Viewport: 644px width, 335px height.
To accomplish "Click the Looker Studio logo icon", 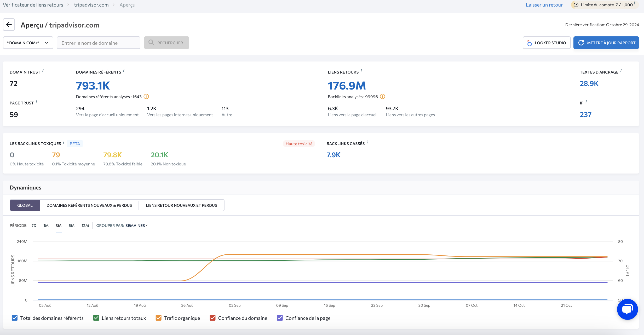I will pos(530,43).
